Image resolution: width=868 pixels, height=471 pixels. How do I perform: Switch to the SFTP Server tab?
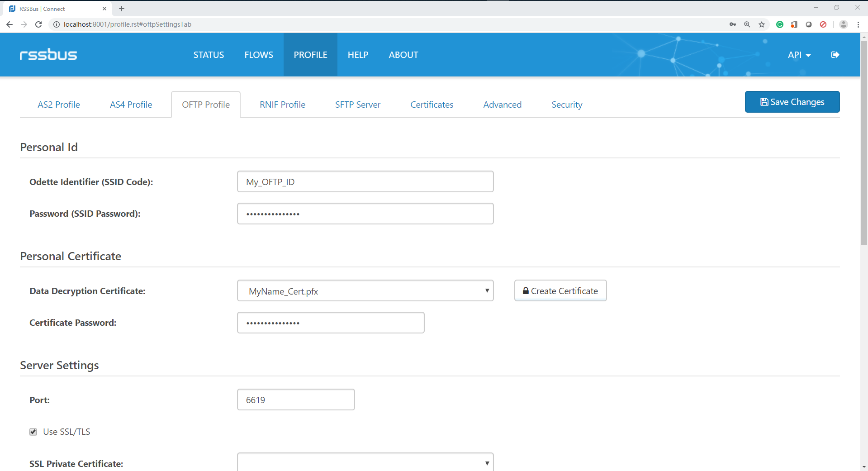point(357,105)
